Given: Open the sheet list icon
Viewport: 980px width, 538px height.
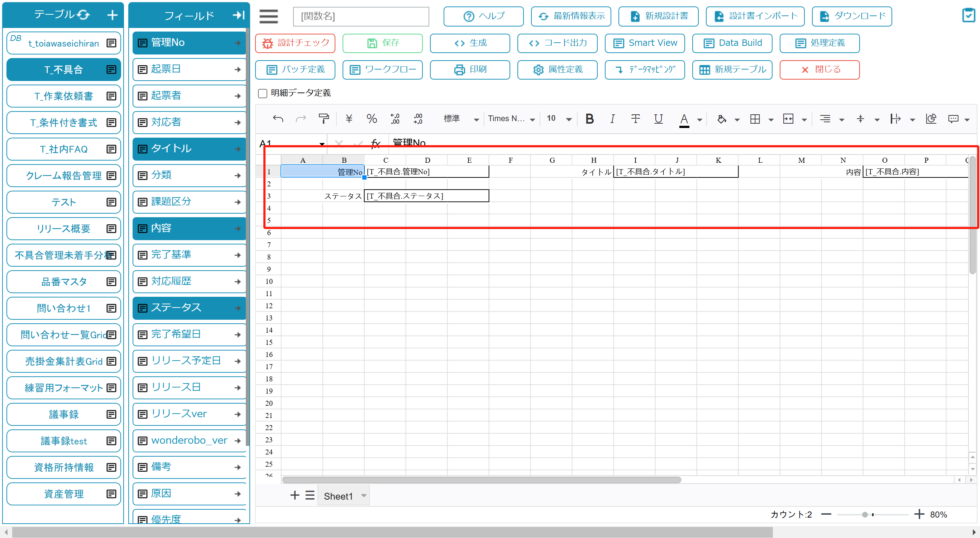Looking at the screenshot, I should point(310,495).
